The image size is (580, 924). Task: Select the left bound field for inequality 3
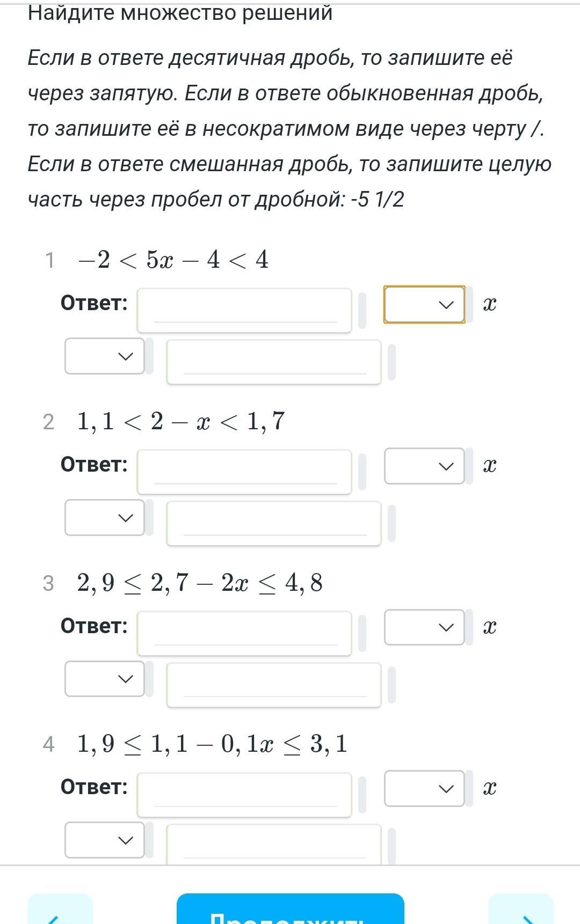coord(244,633)
